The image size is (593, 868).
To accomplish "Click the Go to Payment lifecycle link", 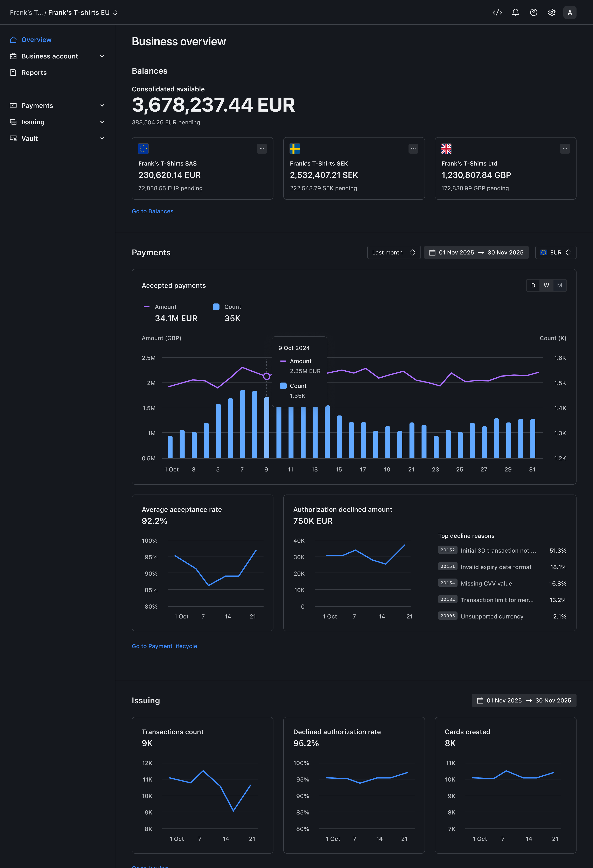I will 164,646.
